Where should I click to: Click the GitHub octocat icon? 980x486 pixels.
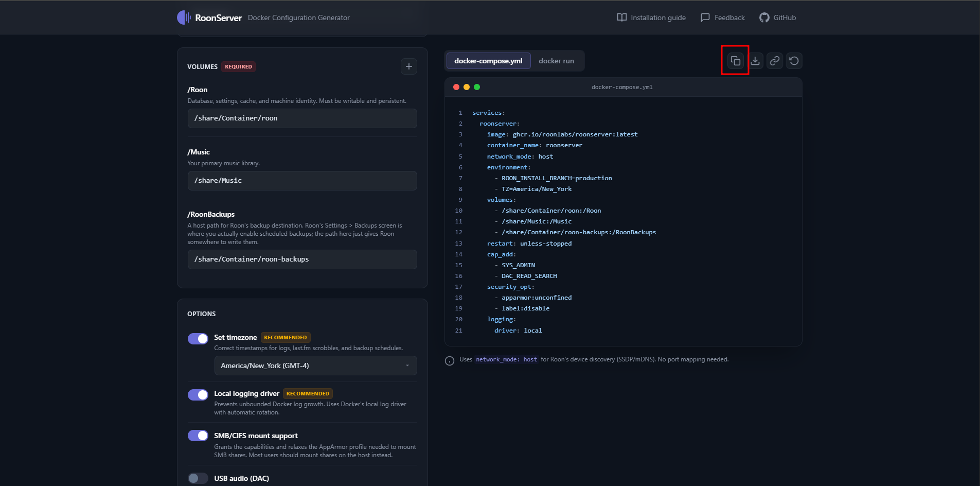pyautogui.click(x=764, y=18)
